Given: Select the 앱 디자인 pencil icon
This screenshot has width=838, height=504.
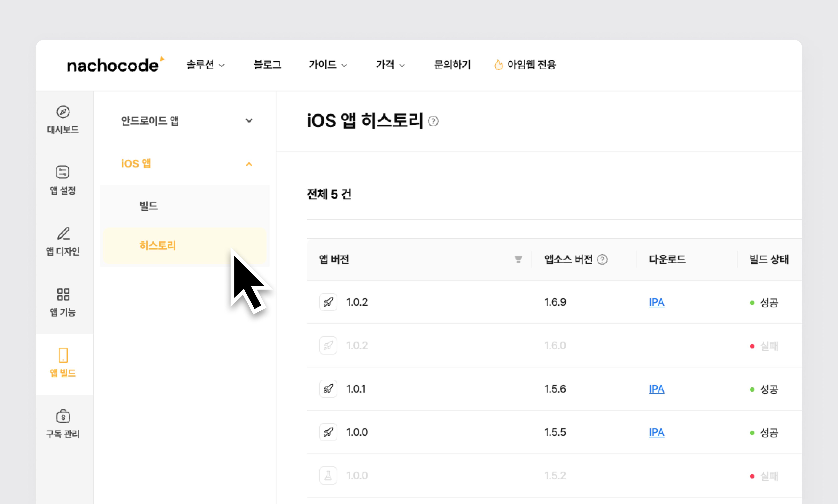Looking at the screenshot, I should [x=63, y=233].
